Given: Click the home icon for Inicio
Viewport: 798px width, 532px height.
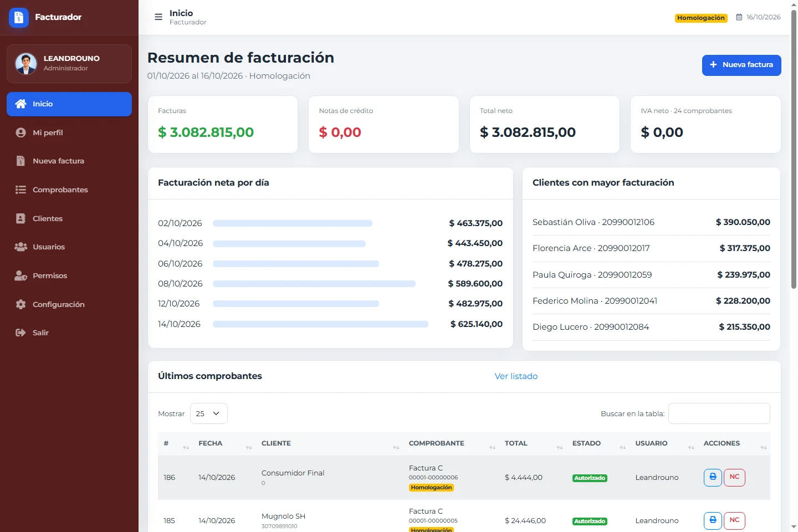Looking at the screenshot, I should click(21, 104).
